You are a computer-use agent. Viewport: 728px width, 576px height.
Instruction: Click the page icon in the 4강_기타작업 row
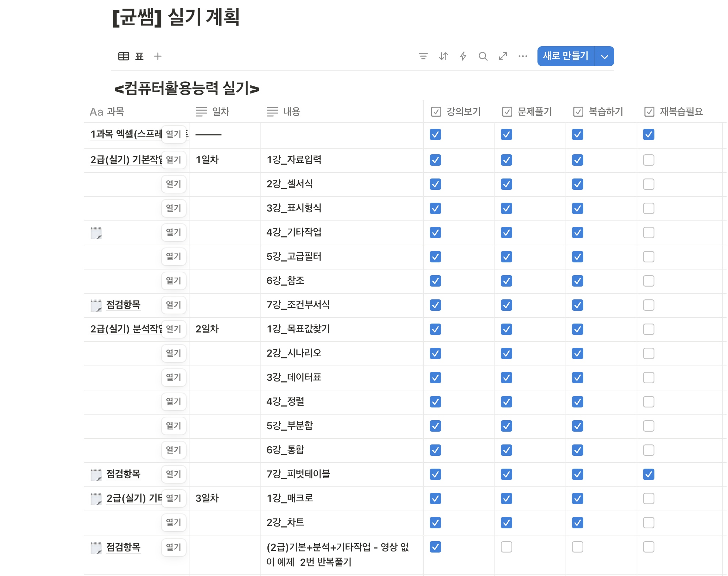(96, 233)
